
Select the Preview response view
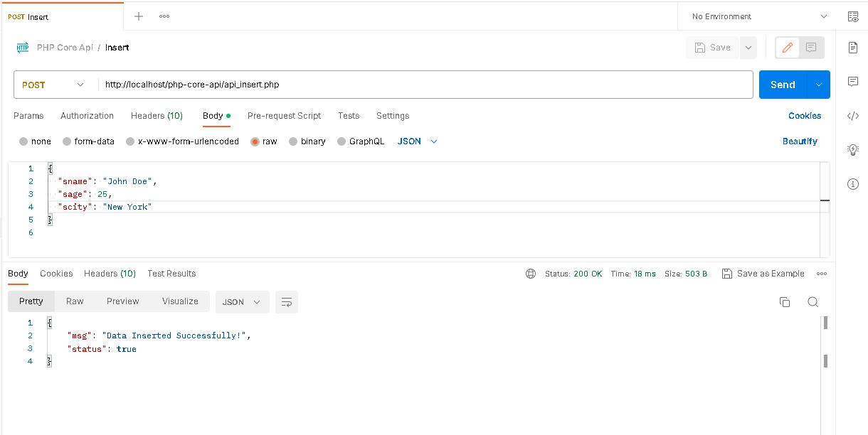click(123, 301)
